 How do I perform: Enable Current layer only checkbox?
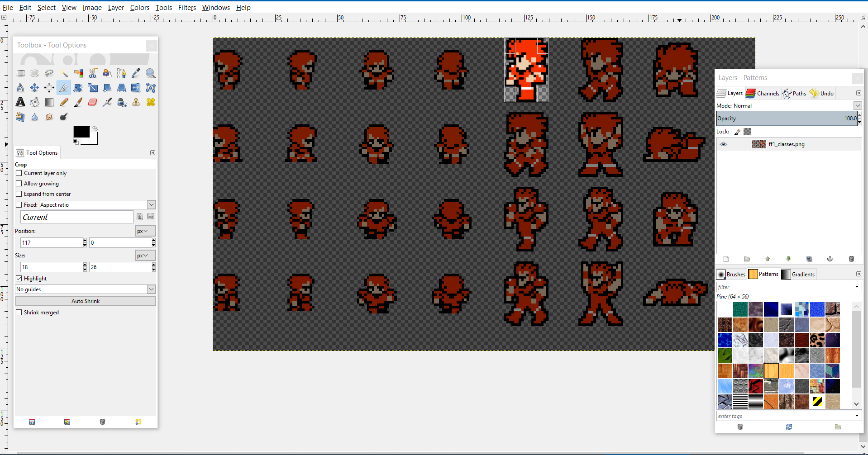[x=19, y=173]
